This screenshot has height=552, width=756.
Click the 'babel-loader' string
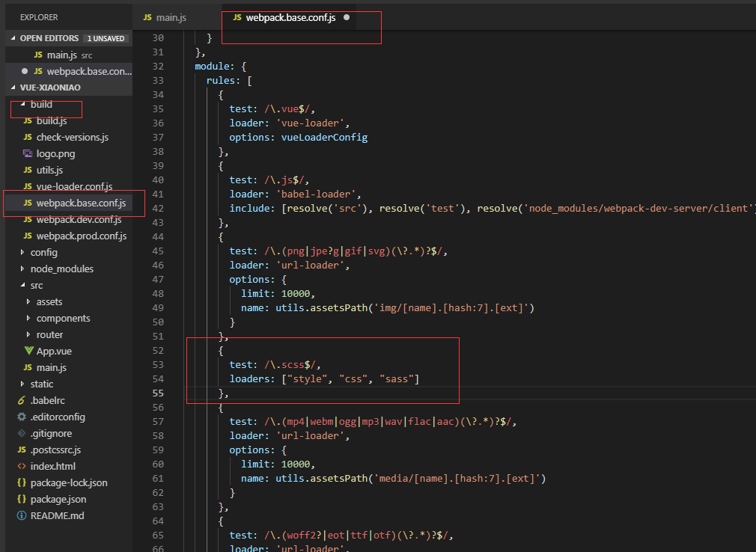[x=317, y=194]
